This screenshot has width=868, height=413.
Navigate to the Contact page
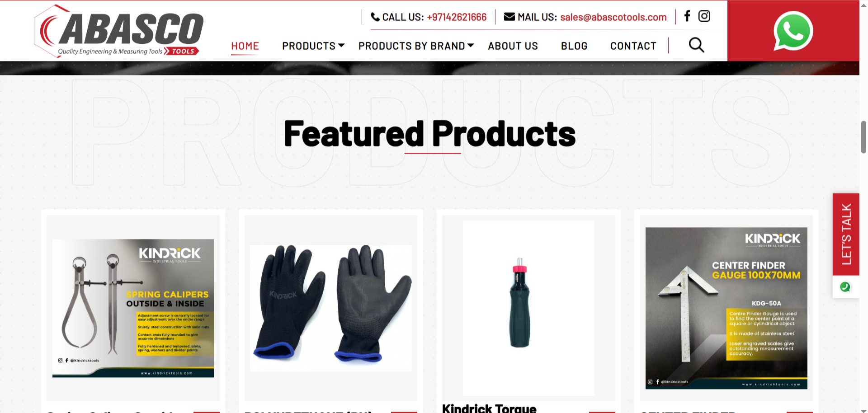633,46
